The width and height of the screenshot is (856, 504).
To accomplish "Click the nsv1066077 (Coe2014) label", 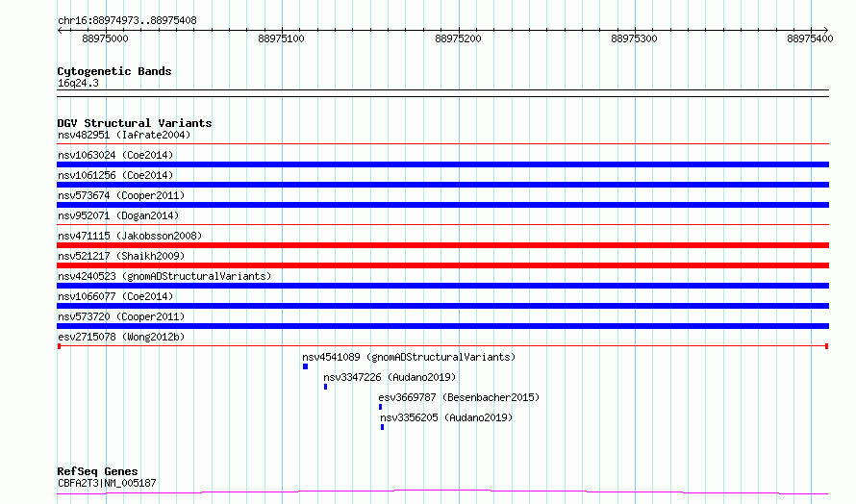I will tap(115, 296).
